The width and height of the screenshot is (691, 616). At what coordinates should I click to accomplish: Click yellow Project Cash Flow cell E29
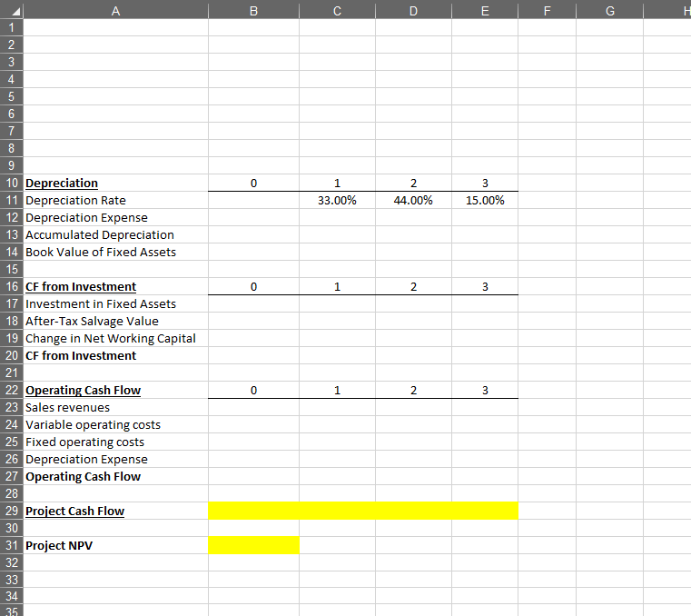click(485, 511)
